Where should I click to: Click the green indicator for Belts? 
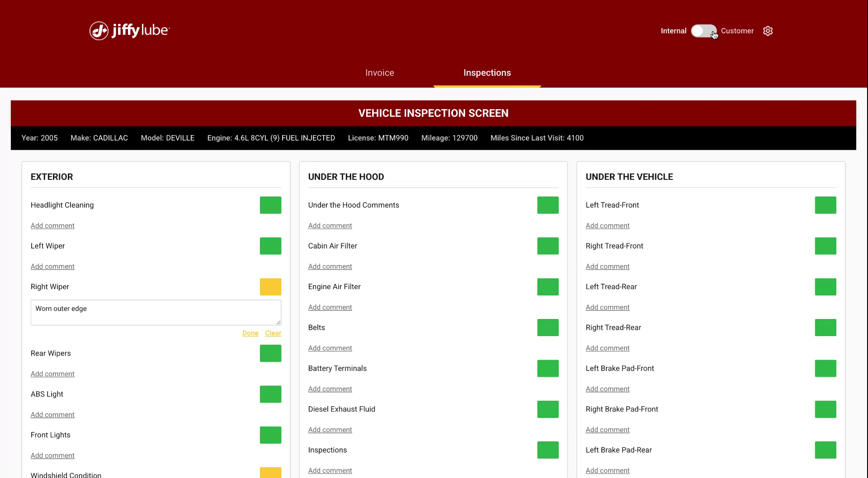(547, 328)
